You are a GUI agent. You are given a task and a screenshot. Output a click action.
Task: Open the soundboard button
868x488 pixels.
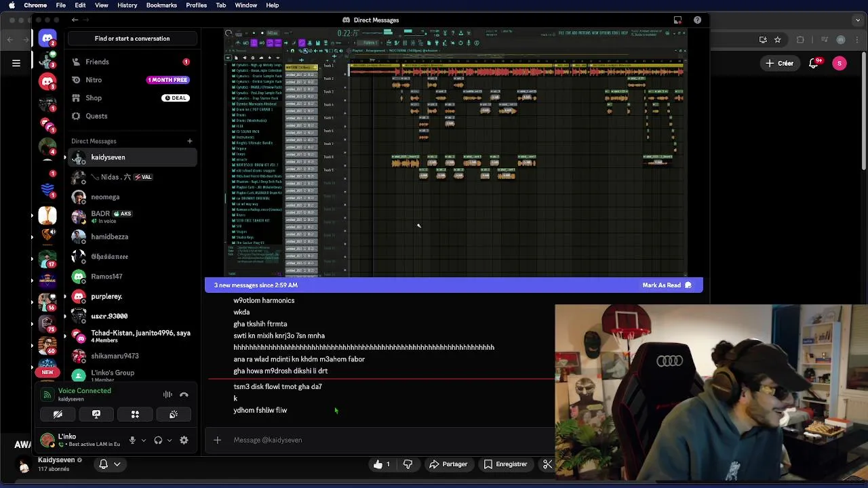click(x=174, y=414)
